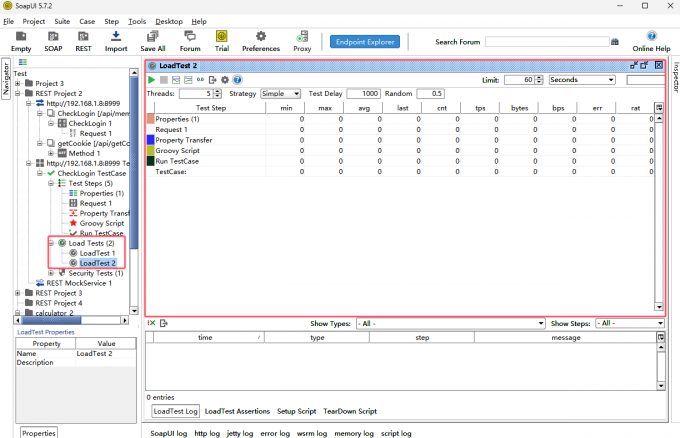Click the Trial toolbar icon

(222, 42)
